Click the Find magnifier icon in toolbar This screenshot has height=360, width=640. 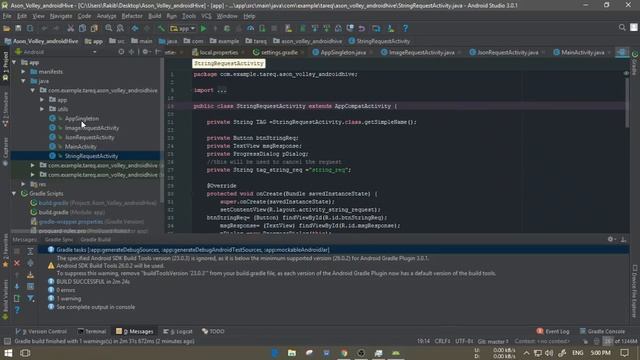(109, 29)
